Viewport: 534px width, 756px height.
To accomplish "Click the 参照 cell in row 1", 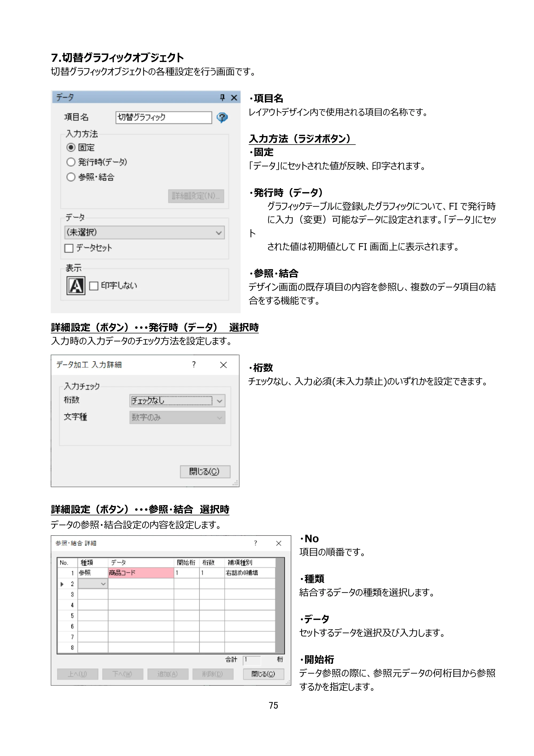I will pos(93,573).
